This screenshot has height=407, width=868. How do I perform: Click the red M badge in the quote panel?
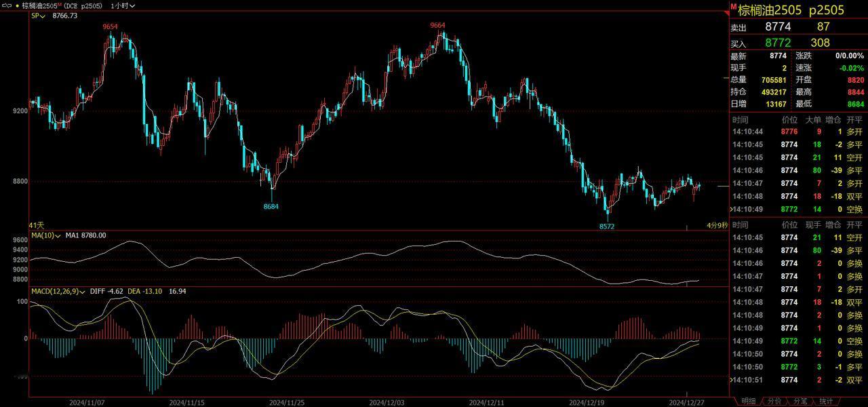point(733,6)
